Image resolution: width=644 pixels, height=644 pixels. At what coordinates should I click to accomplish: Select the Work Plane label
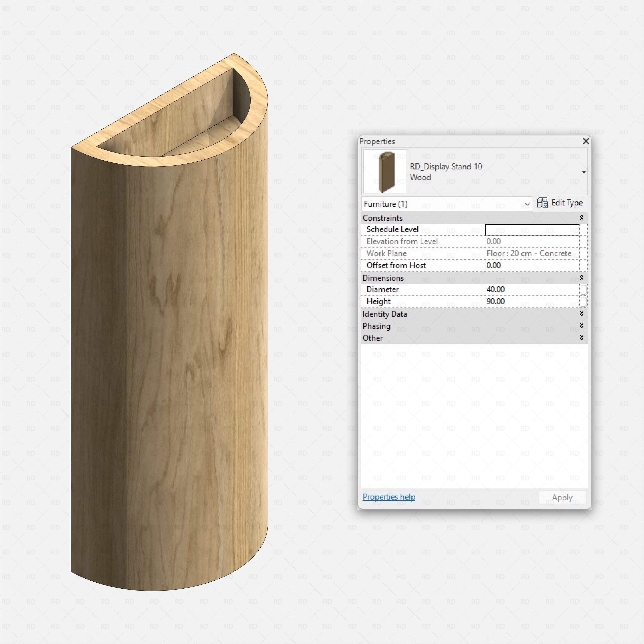pos(386,254)
